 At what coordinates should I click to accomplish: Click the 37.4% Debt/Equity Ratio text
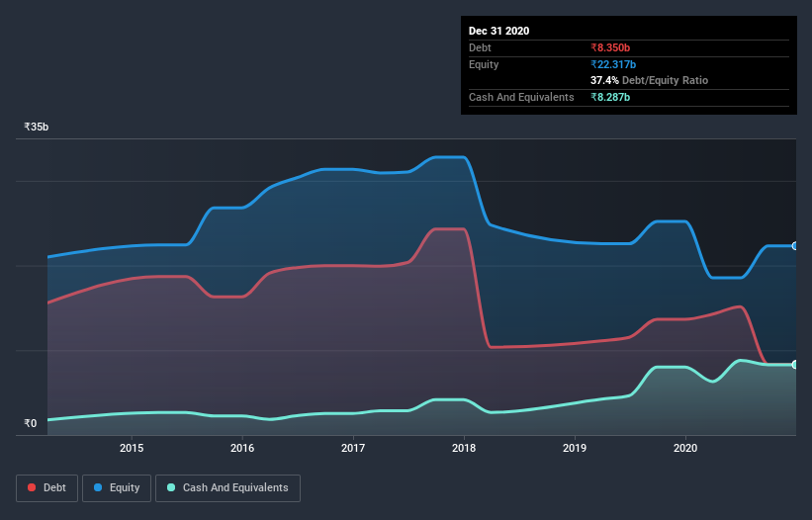tap(650, 80)
